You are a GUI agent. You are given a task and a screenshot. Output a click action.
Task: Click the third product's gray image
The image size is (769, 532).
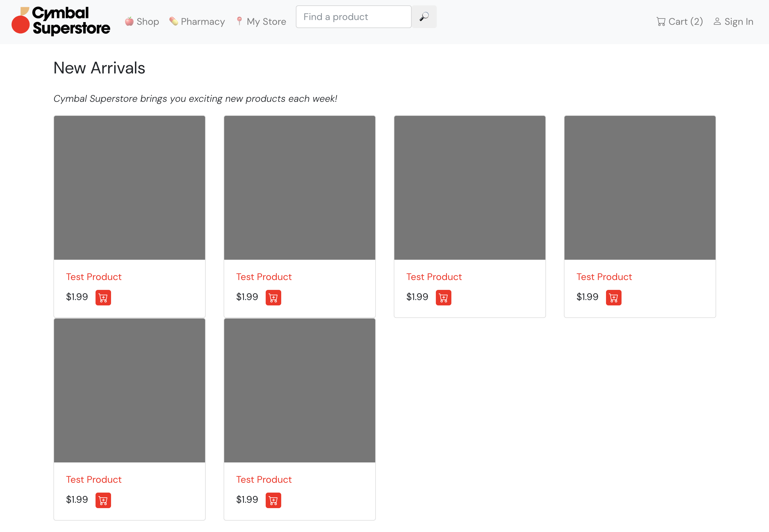pos(469,188)
